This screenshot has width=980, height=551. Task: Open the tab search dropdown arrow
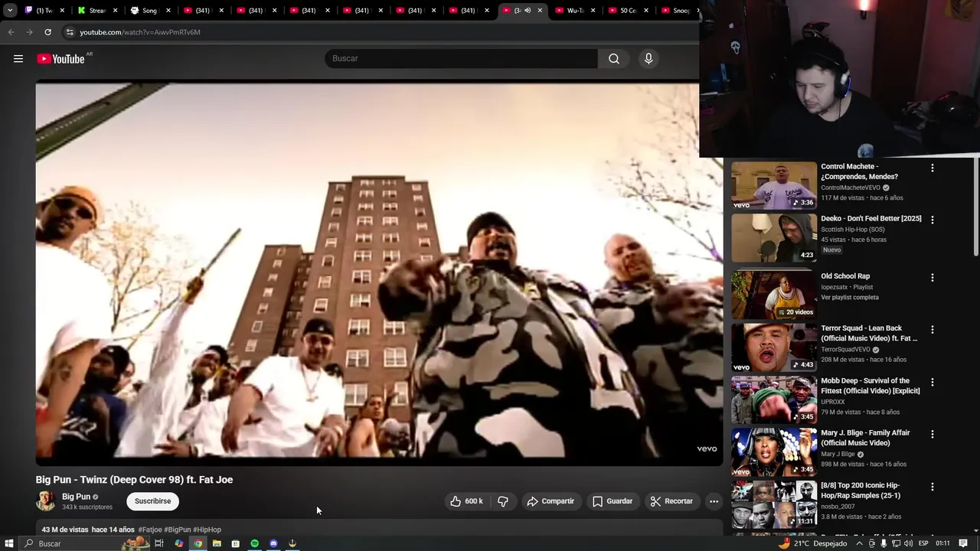pos(9,11)
